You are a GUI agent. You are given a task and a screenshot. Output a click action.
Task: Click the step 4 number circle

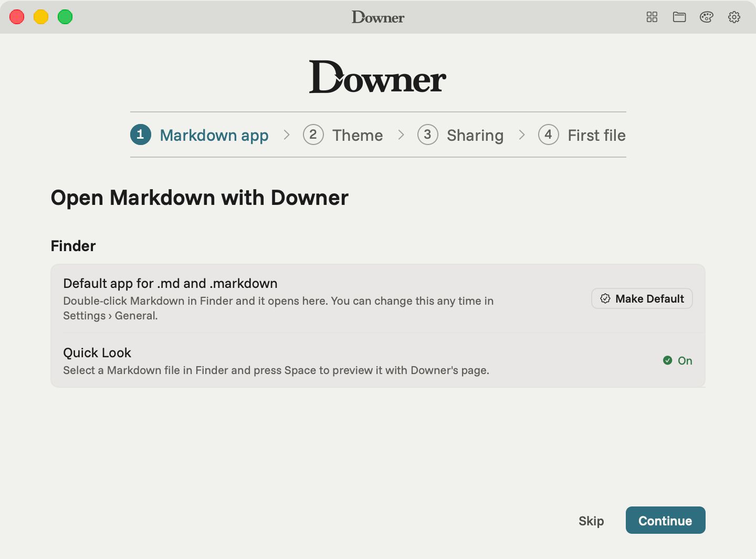549,134
